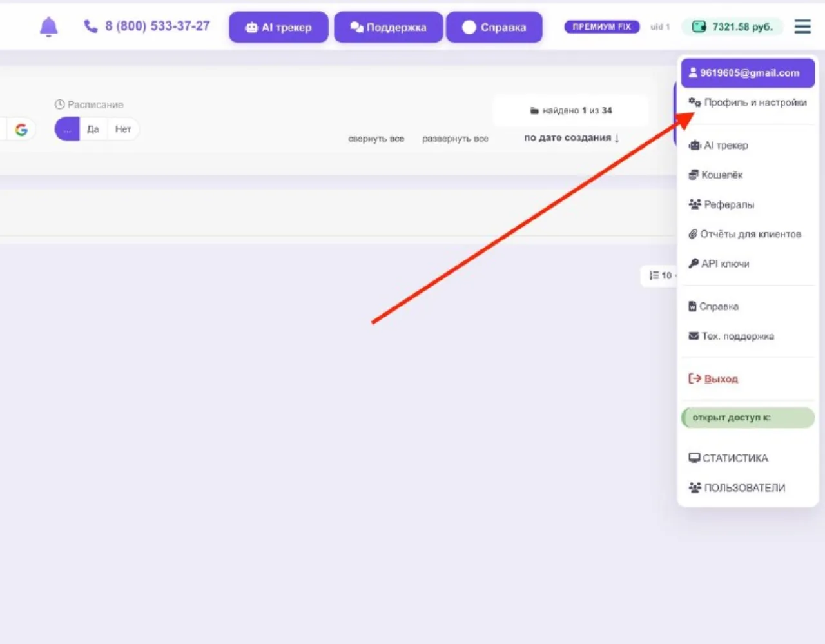Image resolution: width=825 pixels, height=644 pixels.
Task: Click the gears icon for Профиль и настройки
Action: (x=694, y=102)
